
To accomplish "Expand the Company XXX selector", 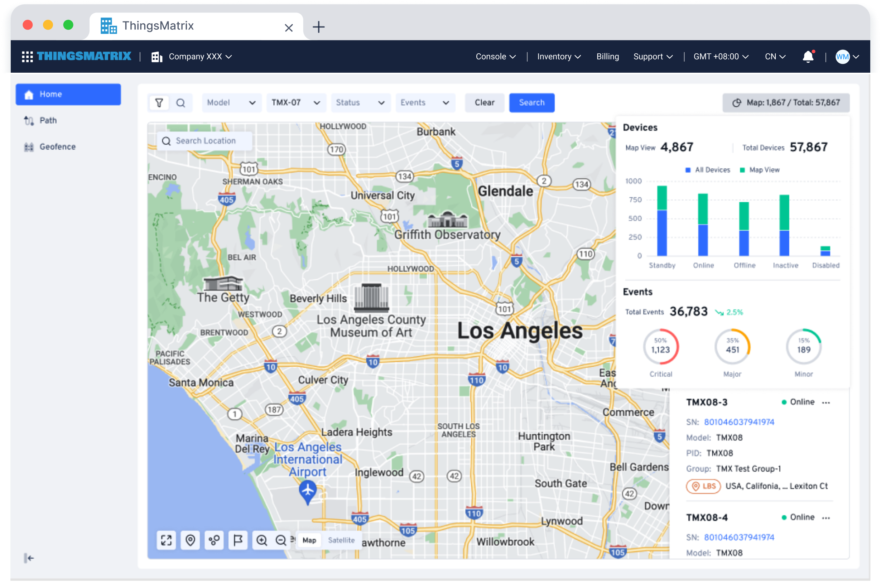I will (x=200, y=57).
